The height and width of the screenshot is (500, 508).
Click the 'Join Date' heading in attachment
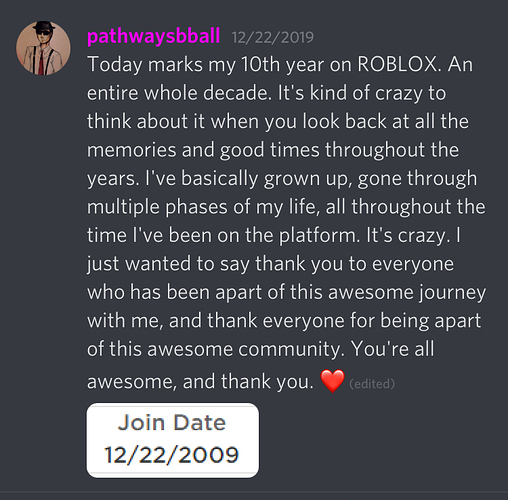click(x=172, y=423)
